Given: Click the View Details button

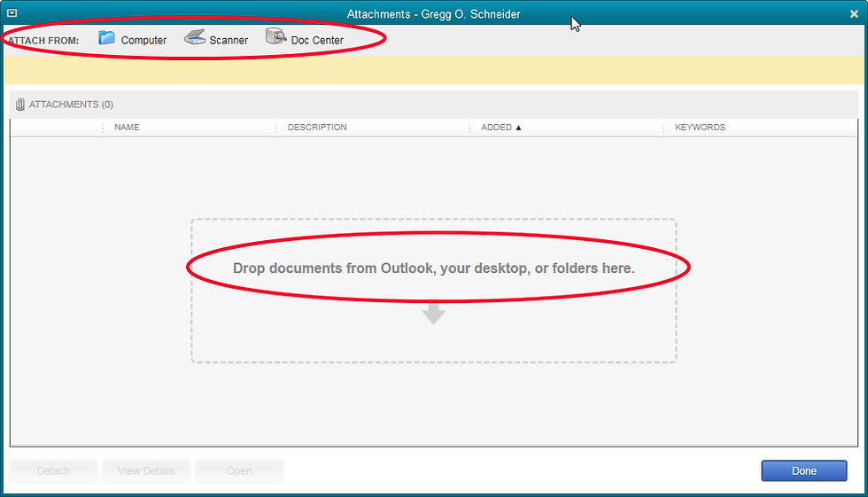Looking at the screenshot, I should click(x=146, y=471).
